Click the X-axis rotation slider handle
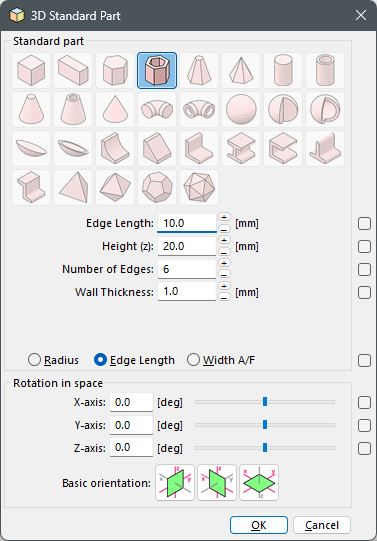 (265, 402)
